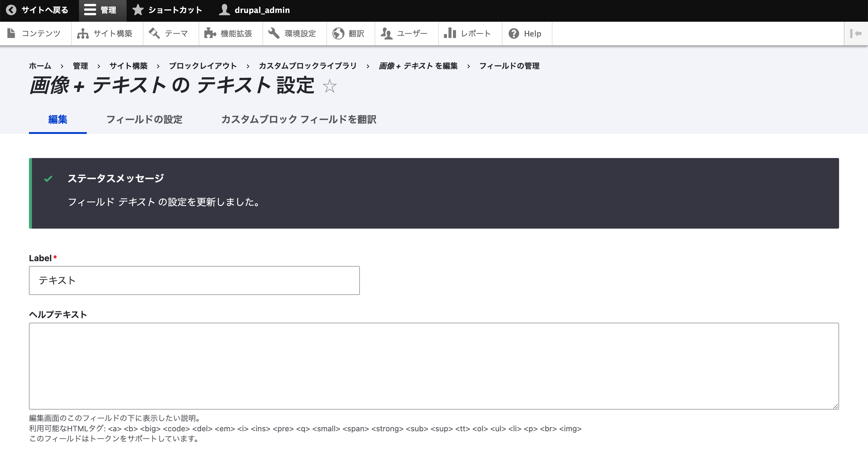Click the ショートカット star icon in toolbar
The width and height of the screenshot is (868, 453).
(138, 10)
